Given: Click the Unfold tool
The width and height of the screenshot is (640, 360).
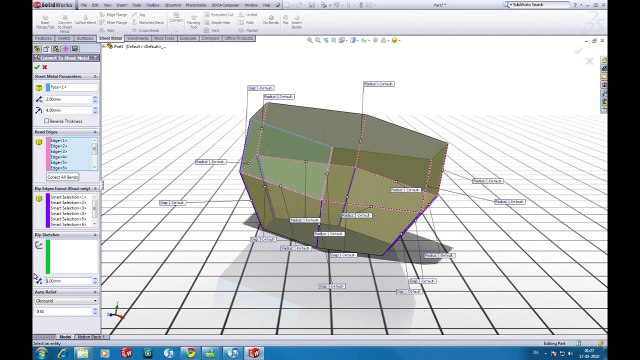Looking at the screenshot, I should [x=248, y=15].
